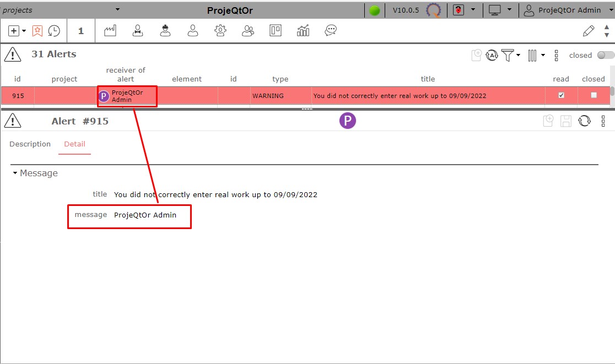The image size is (615, 364).
Task: Refresh Alert #915 with the circular arrows icon
Action: click(584, 121)
